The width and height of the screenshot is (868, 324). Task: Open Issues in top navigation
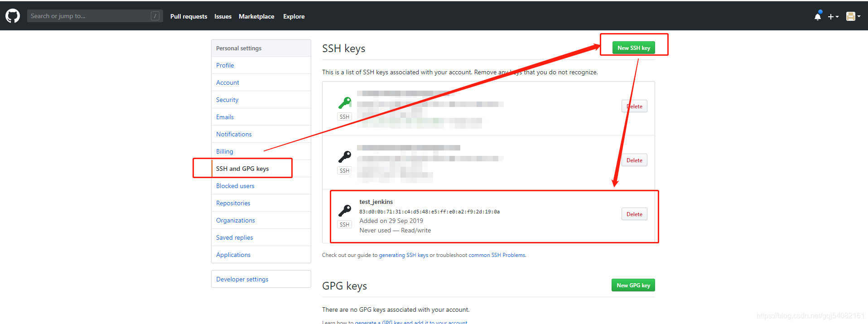point(222,16)
